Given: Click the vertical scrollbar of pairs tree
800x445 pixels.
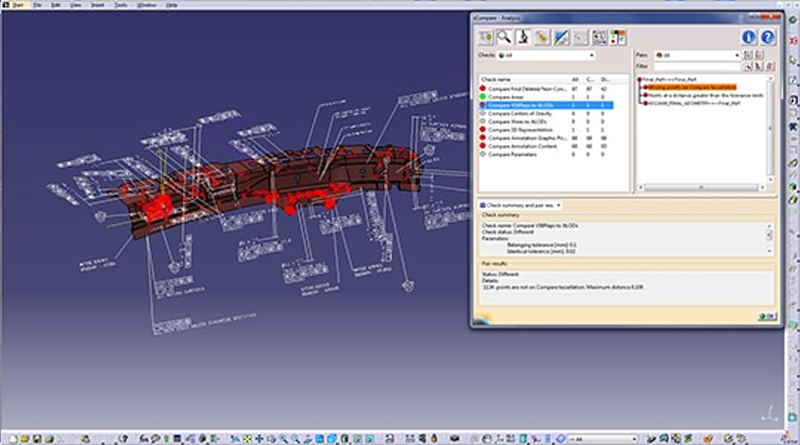Looking at the screenshot, I should coord(770,130).
